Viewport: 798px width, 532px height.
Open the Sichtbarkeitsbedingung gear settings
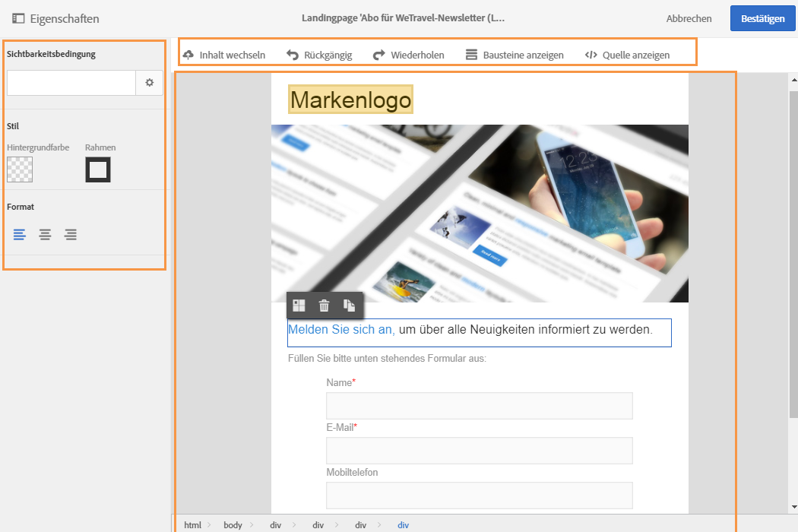(x=149, y=83)
